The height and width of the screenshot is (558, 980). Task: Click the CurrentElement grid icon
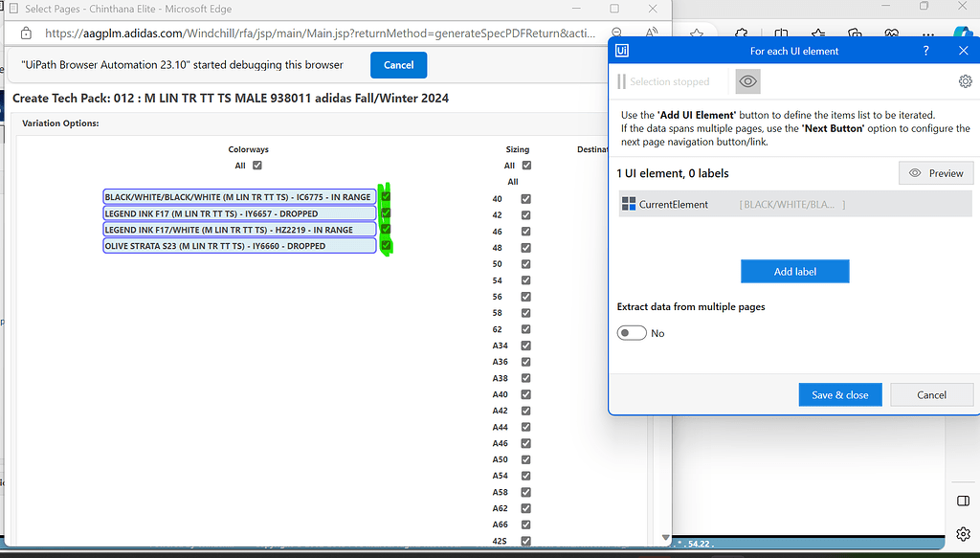pos(630,203)
